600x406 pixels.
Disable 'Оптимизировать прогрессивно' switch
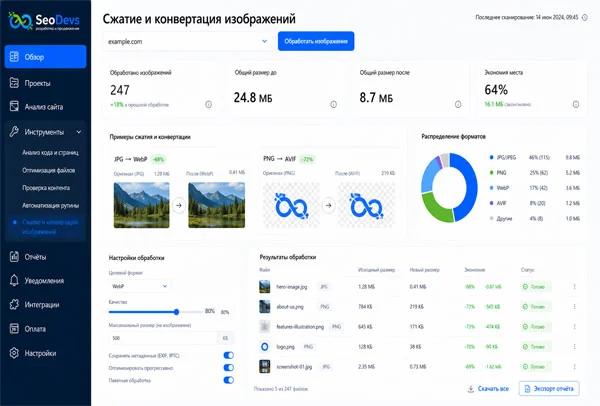click(x=228, y=368)
